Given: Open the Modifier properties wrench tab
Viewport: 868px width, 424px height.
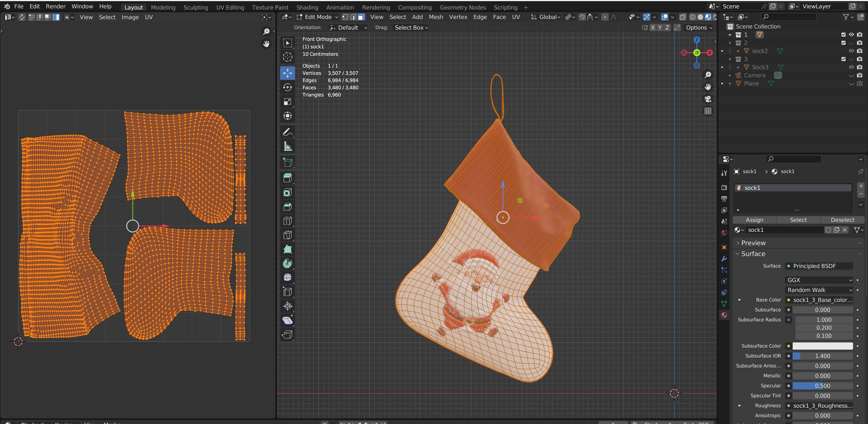Looking at the screenshot, I should (724, 259).
